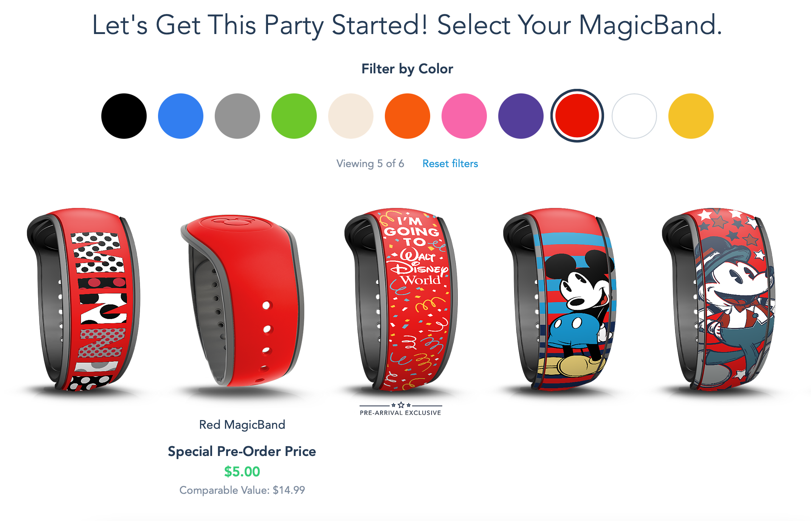Choose the patriotic stars Mickey MagicBand
The image size is (812, 521).
tap(719, 299)
